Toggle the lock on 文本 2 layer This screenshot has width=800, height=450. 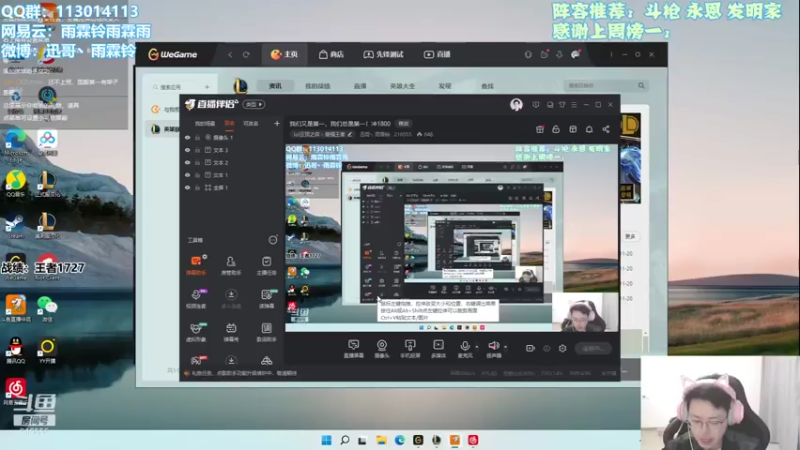[197, 162]
